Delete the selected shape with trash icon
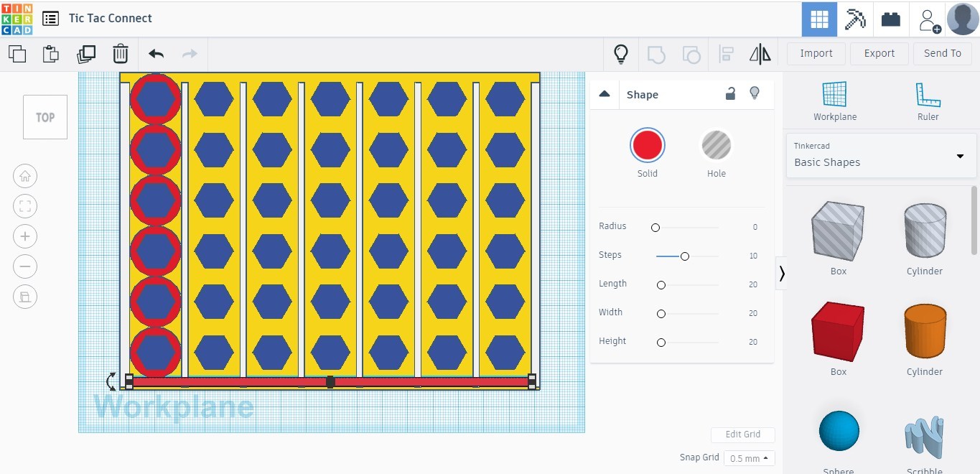 click(121, 54)
